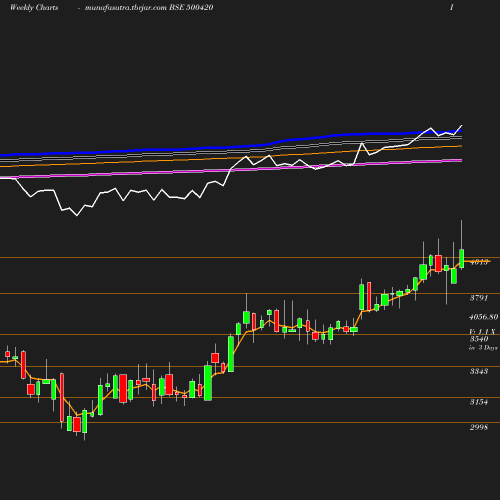Click the 4056.80 current price value
500x500 pixels.
[x=484, y=317]
